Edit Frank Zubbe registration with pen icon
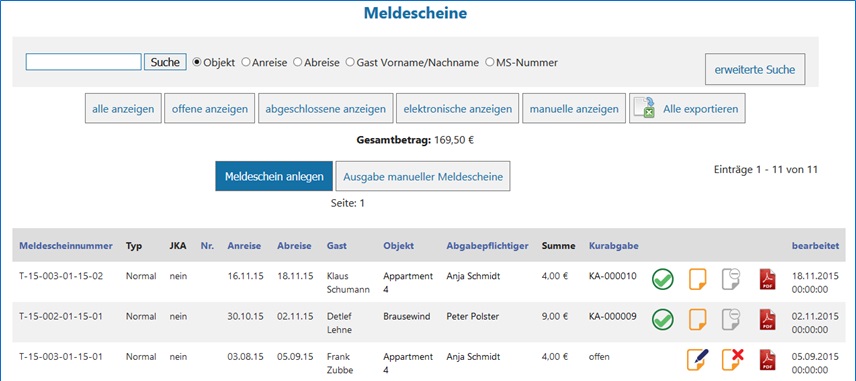Image resolution: width=856 pixels, height=381 pixels. point(698,359)
